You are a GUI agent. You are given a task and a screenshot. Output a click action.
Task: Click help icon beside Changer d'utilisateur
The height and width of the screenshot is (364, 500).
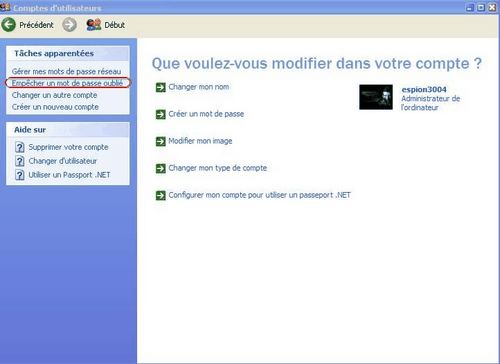pos(20,161)
